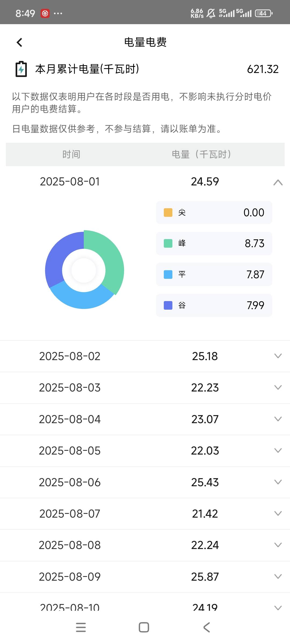This screenshot has width=290, height=644.
Task: Collapse the 2025-08-01 details row
Action: tap(278, 182)
